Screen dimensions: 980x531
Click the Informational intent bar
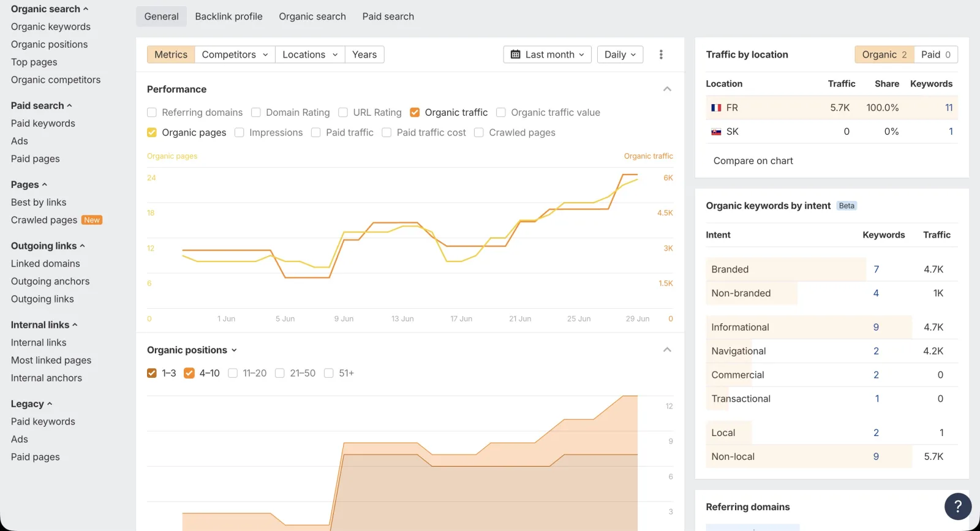pyautogui.click(x=809, y=327)
